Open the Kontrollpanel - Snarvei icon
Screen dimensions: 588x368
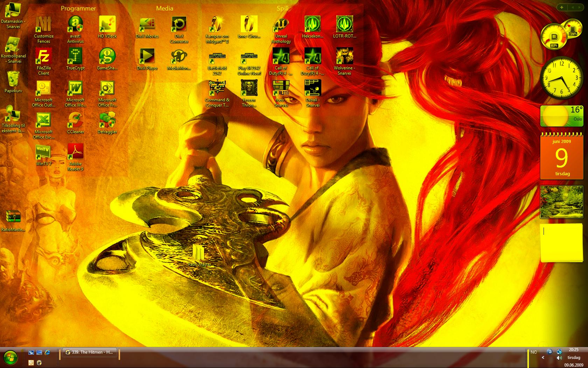pyautogui.click(x=13, y=50)
